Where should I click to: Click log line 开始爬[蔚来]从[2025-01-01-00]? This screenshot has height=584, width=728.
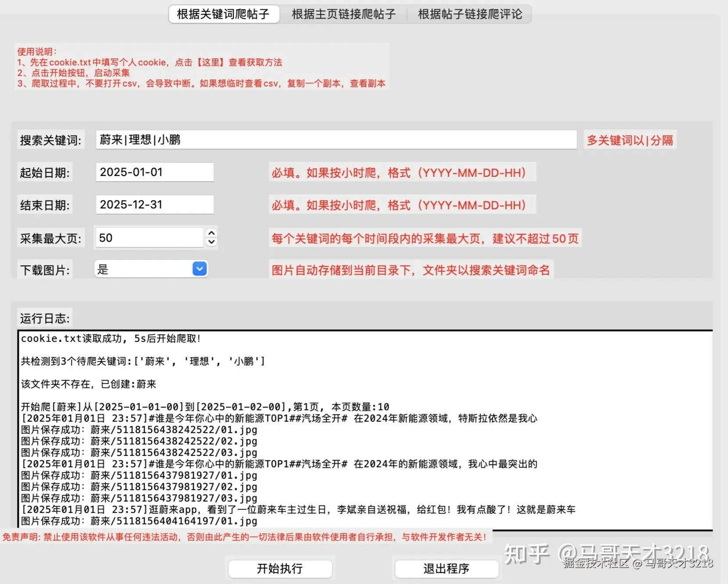[205, 407]
